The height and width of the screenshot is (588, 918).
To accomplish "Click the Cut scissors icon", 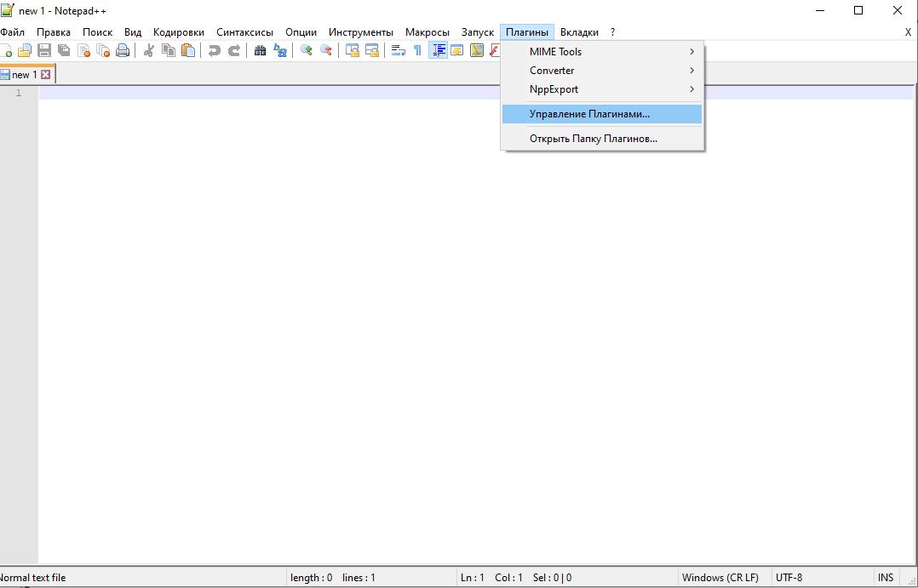I will point(148,51).
